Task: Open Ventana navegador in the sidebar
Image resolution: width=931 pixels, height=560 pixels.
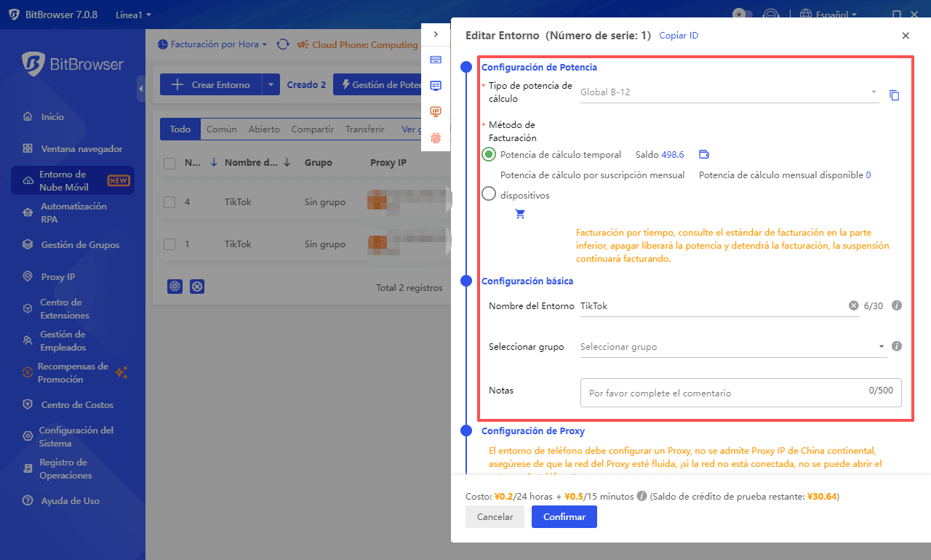Action: [73, 149]
